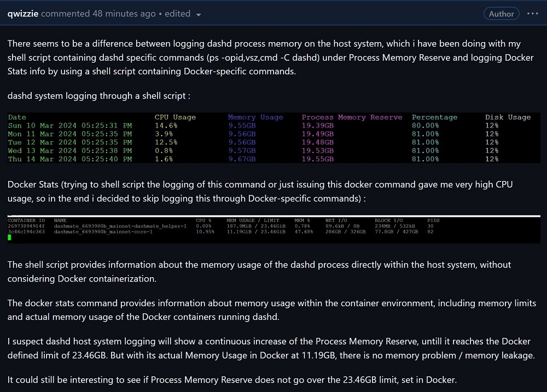Click 'dashd system logging through a shell script' line

coord(98,96)
